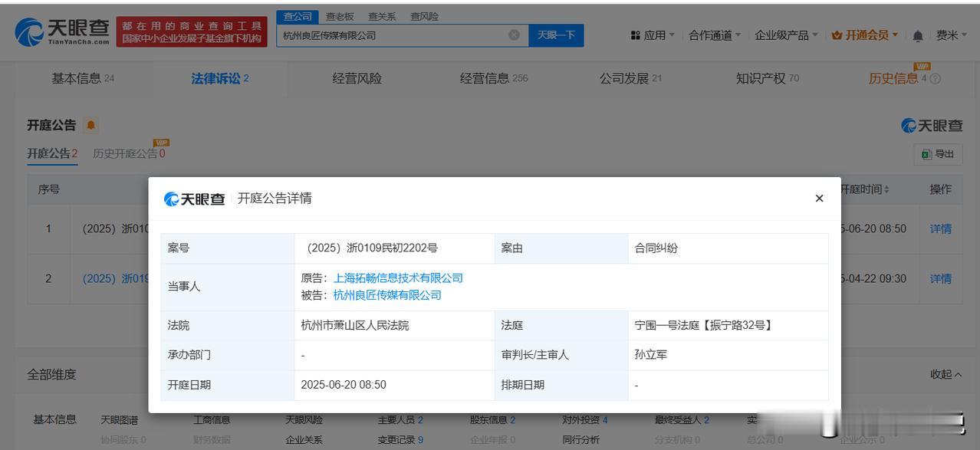The image size is (980, 450).
Task: Click the 天眼查 logo in header
Action: (x=62, y=32)
